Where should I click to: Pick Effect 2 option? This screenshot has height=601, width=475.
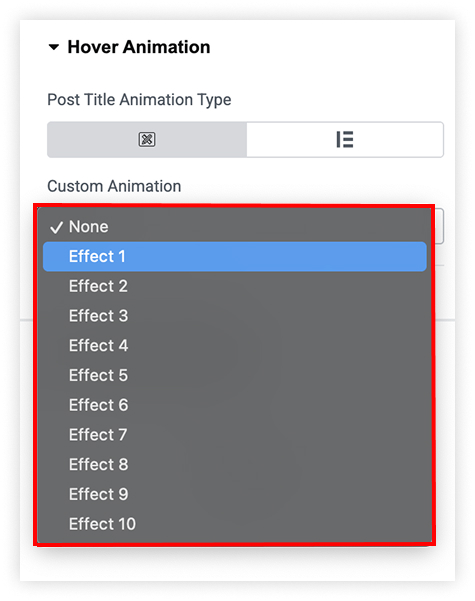pyautogui.click(x=235, y=286)
